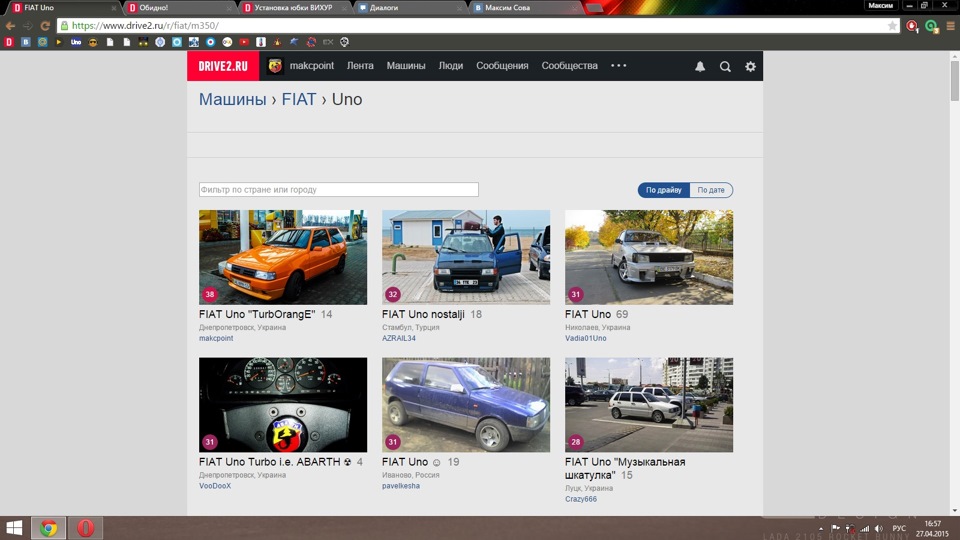
Task: Open the VK 'B' bookmark icon
Action: tap(26, 42)
